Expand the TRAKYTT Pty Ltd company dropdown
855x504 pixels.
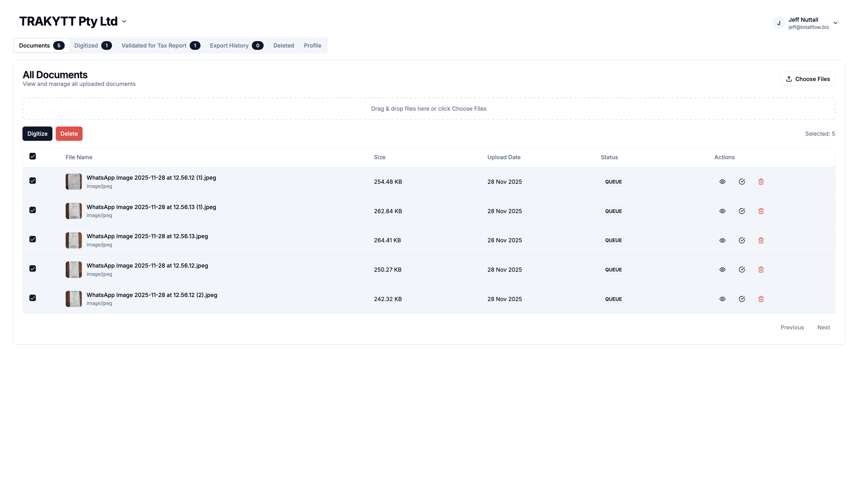124,22
